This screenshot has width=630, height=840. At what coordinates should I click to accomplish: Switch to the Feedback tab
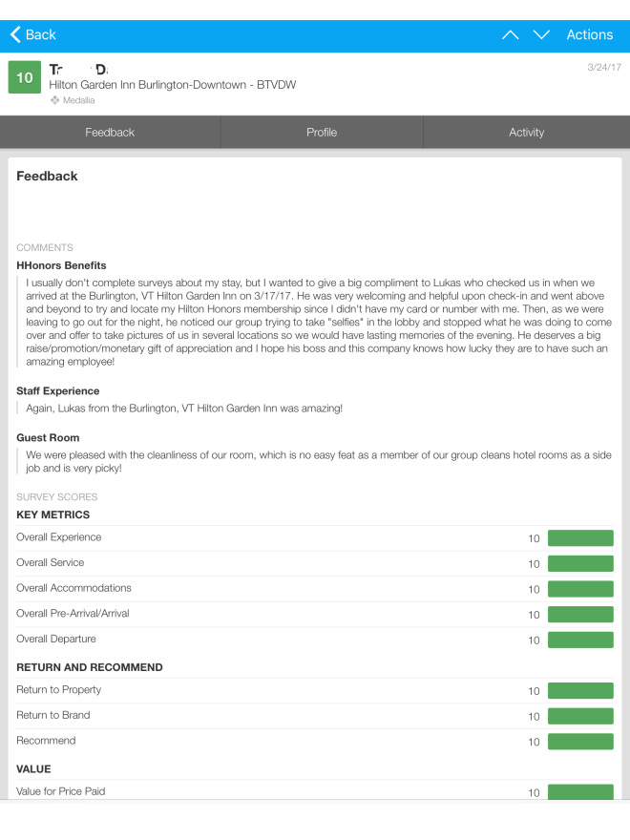pyautogui.click(x=110, y=133)
